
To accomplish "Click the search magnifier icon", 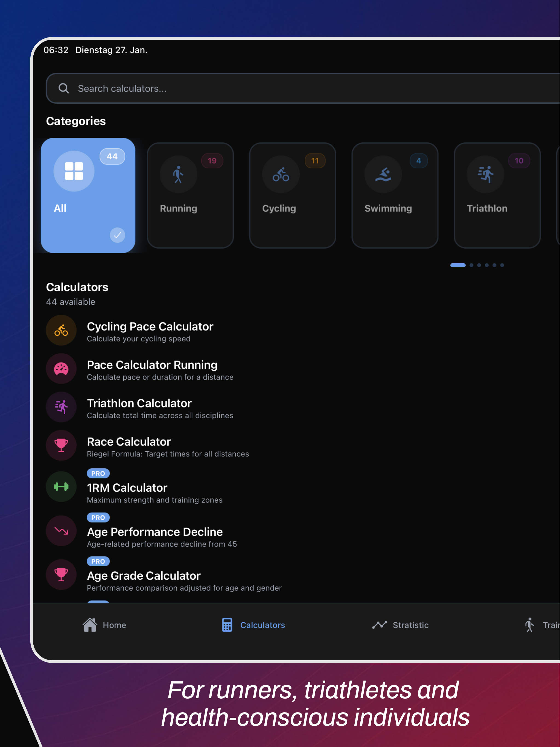I will click(63, 89).
